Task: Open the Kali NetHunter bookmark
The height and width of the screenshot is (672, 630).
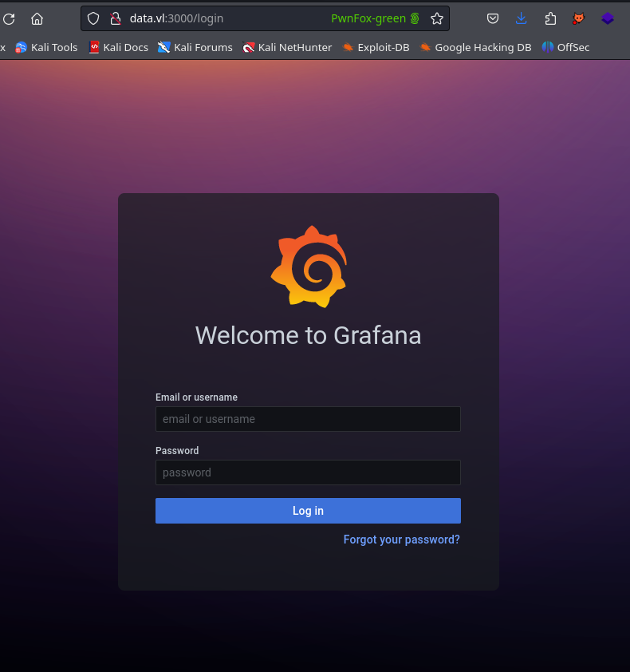Action: (x=287, y=47)
